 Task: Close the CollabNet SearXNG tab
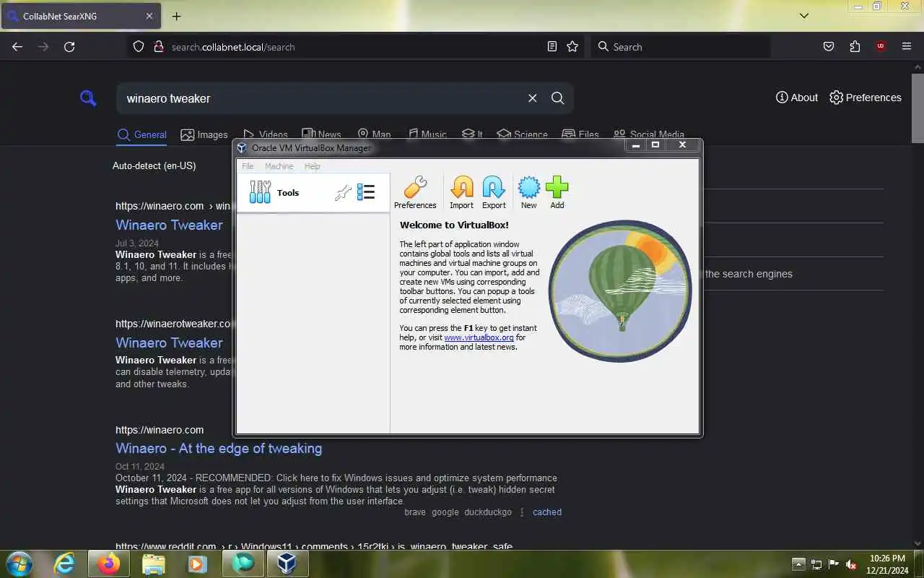coord(149,16)
